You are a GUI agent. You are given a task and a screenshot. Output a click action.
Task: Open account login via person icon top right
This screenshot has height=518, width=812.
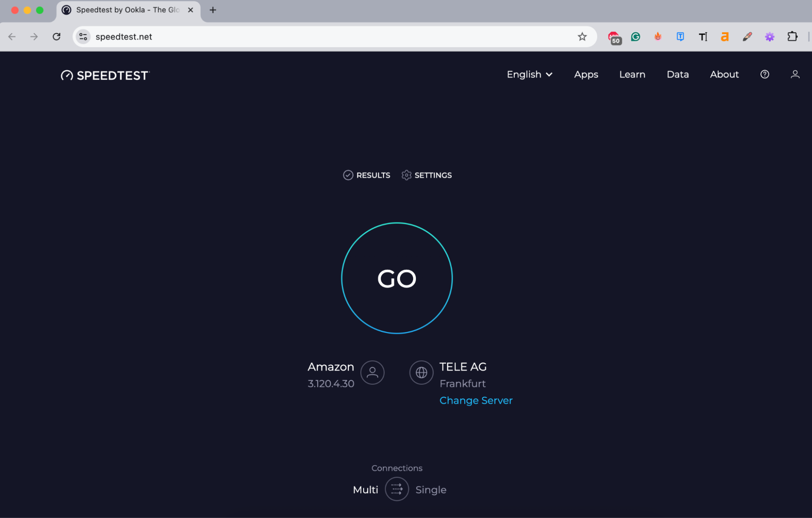pyautogui.click(x=795, y=74)
